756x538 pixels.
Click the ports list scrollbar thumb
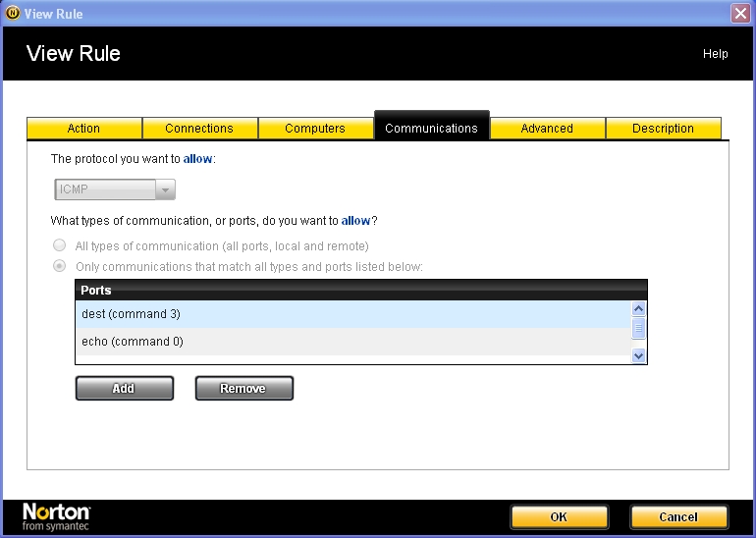coord(638,328)
